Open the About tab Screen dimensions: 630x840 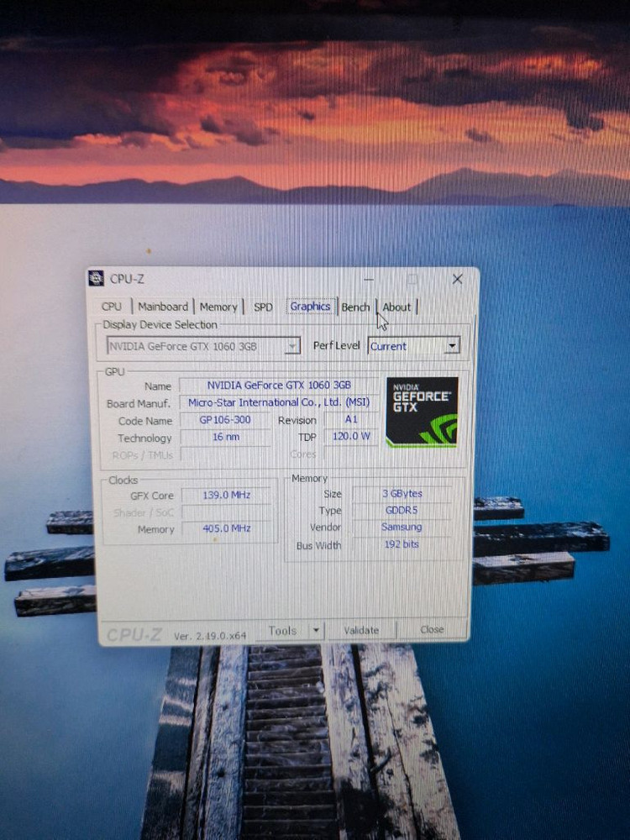[x=396, y=307]
